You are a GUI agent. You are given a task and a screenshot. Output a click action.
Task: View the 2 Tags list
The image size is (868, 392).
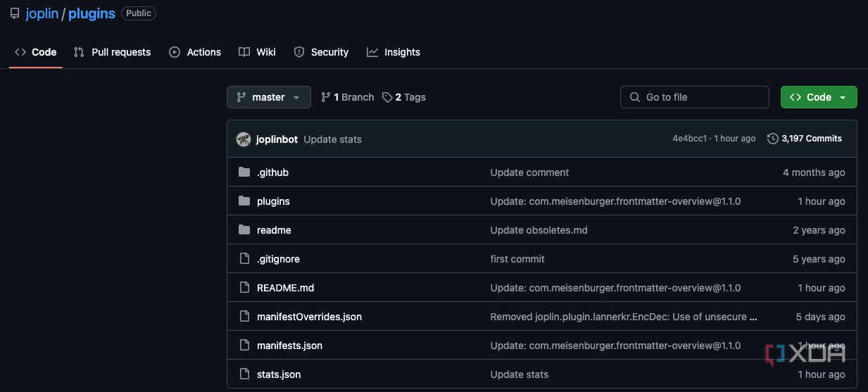point(404,97)
